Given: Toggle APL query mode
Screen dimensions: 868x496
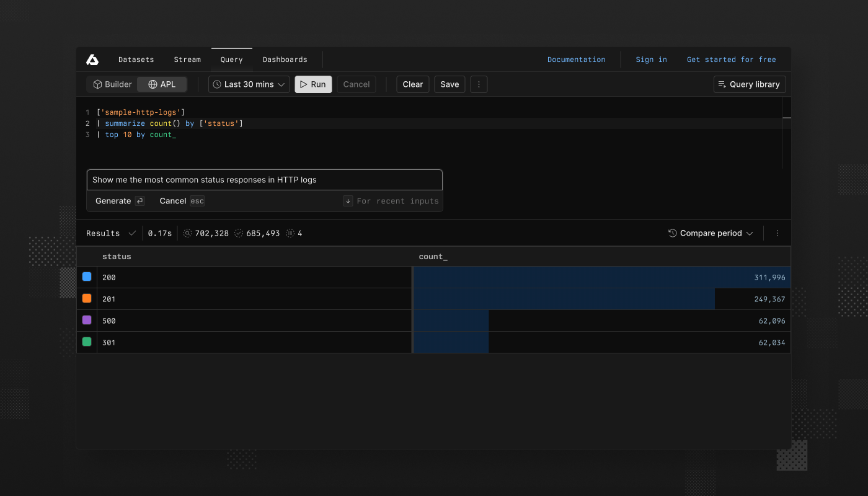Looking at the screenshot, I should 161,84.
